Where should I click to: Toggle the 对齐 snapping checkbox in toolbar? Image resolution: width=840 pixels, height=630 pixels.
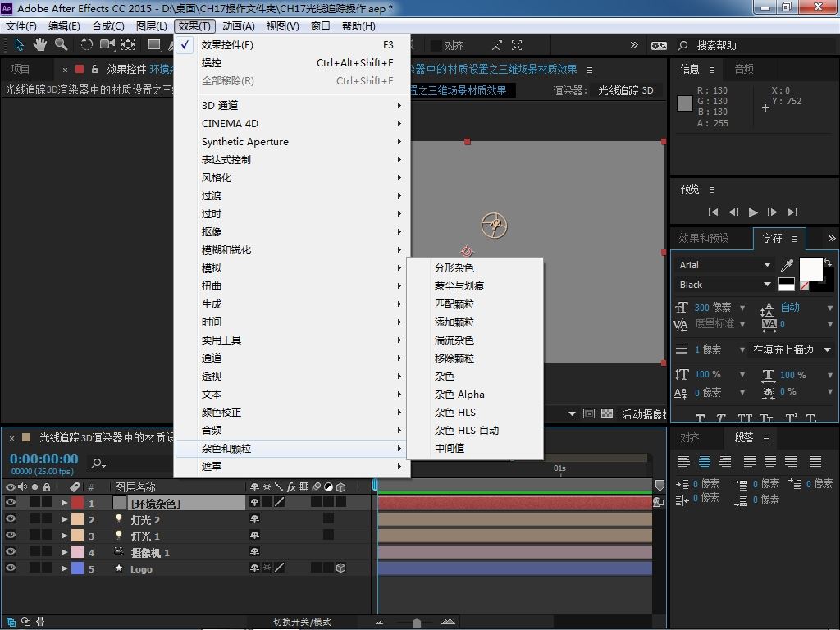point(436,46)
